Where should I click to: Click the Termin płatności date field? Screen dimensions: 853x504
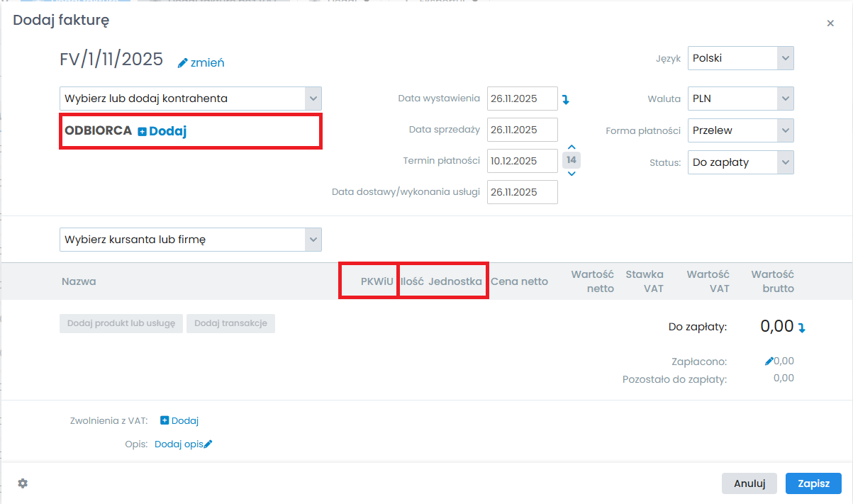[x=522, y=161]
